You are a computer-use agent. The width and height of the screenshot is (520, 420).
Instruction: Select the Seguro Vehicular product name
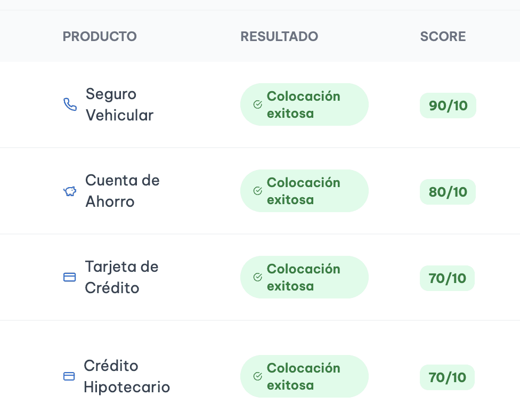(x=119, y=104)
